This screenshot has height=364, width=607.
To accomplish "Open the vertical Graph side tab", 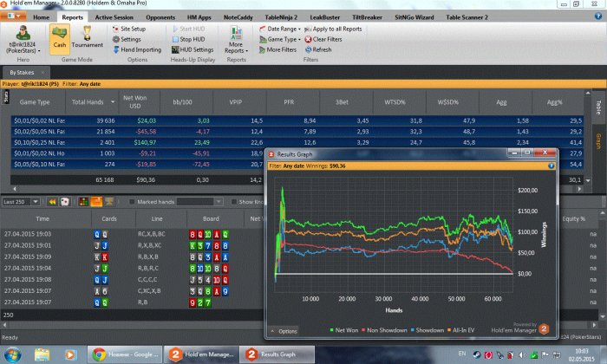I will click(x=598, y=141).
